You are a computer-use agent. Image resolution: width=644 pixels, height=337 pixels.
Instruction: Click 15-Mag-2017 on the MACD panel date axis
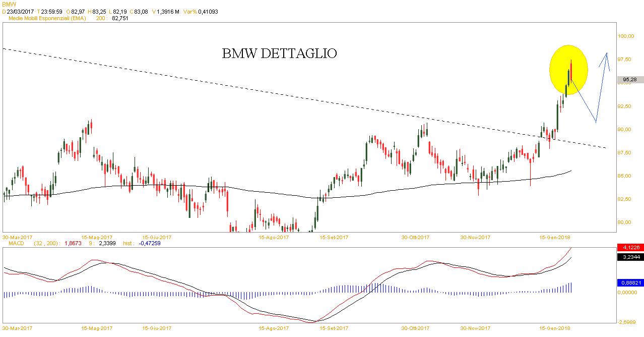pos(96,327)
